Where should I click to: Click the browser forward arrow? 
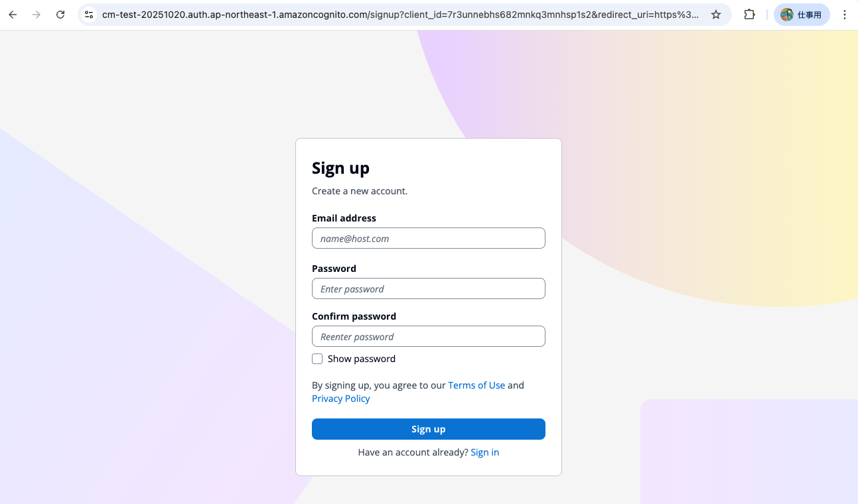pos(36,15)
